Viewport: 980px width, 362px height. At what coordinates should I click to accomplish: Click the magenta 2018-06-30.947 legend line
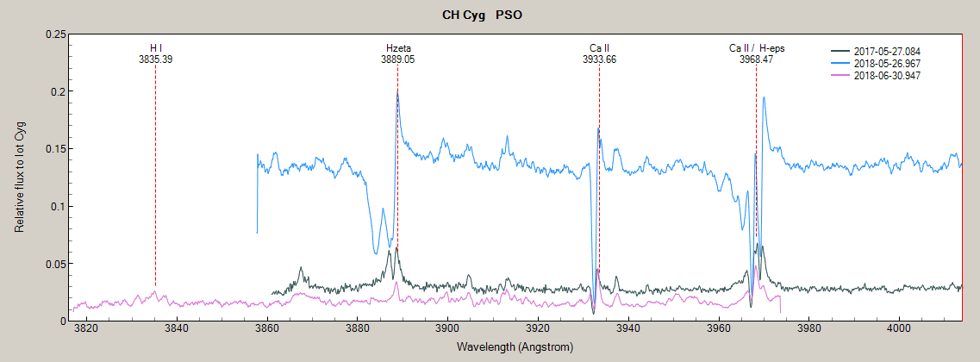pos(840,75)
